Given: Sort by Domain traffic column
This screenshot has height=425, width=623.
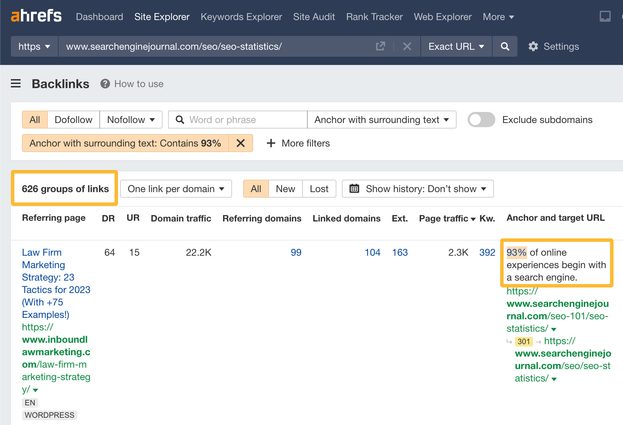Looking at the screenshot, I should point(181,218).
